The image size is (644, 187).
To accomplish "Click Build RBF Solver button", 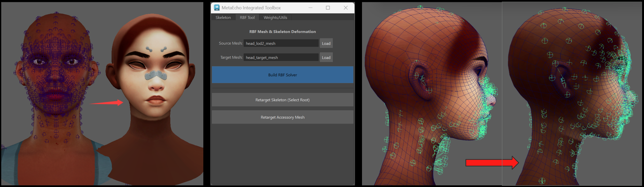I will (x=283, y=75).
